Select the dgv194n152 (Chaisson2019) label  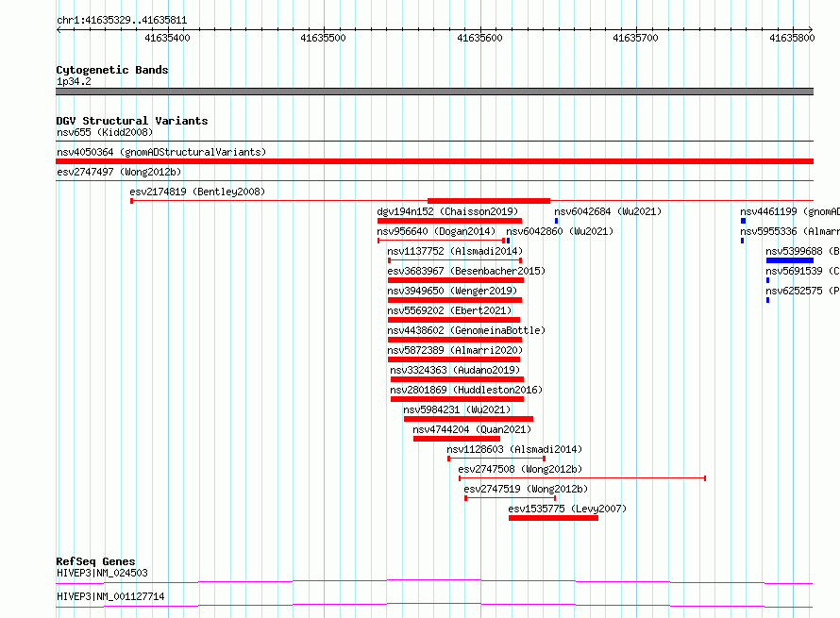click(x=447, y=211)
